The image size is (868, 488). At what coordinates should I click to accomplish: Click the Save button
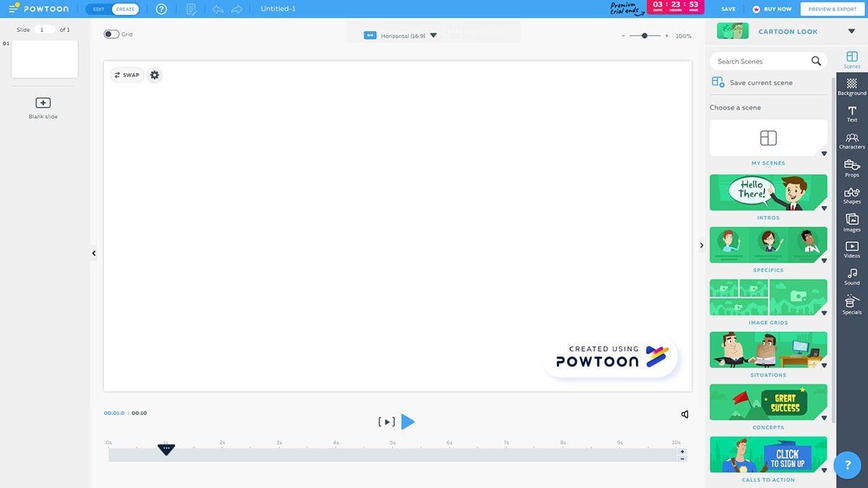point(728,9)
